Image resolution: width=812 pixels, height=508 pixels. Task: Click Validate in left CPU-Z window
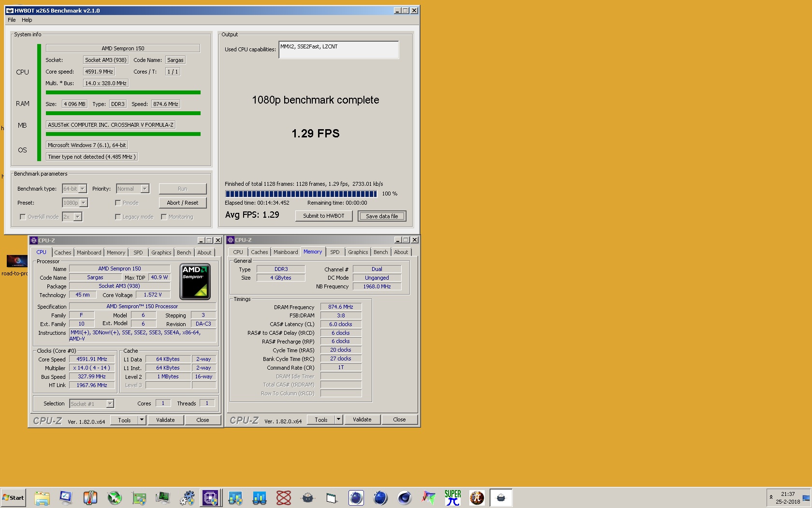(x=165, y=420)
